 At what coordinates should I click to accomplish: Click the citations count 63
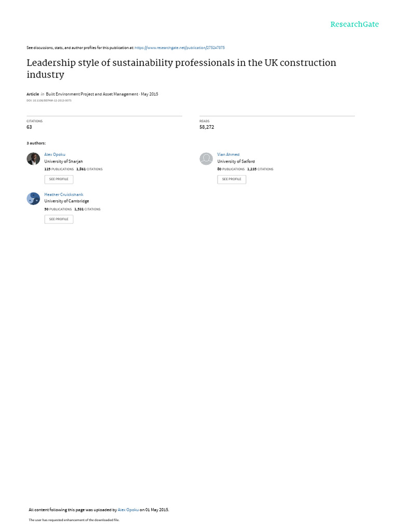[x=29, y=127]
